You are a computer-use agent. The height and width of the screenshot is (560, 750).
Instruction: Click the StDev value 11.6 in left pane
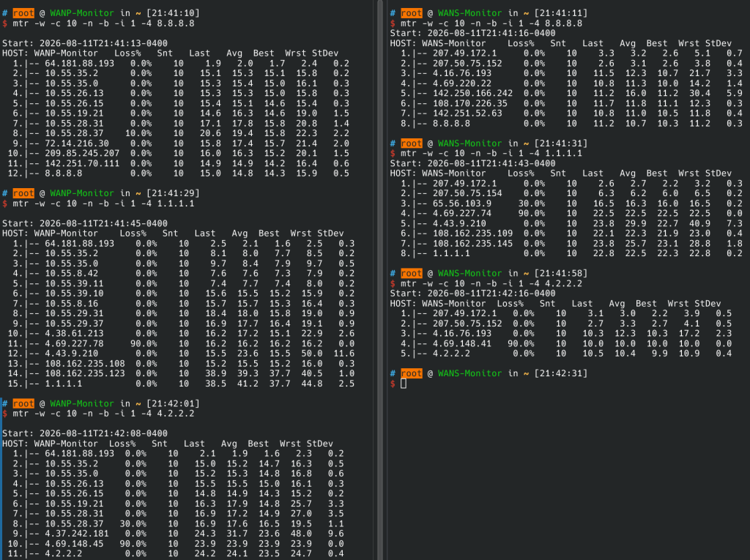[x=344, y=354]
